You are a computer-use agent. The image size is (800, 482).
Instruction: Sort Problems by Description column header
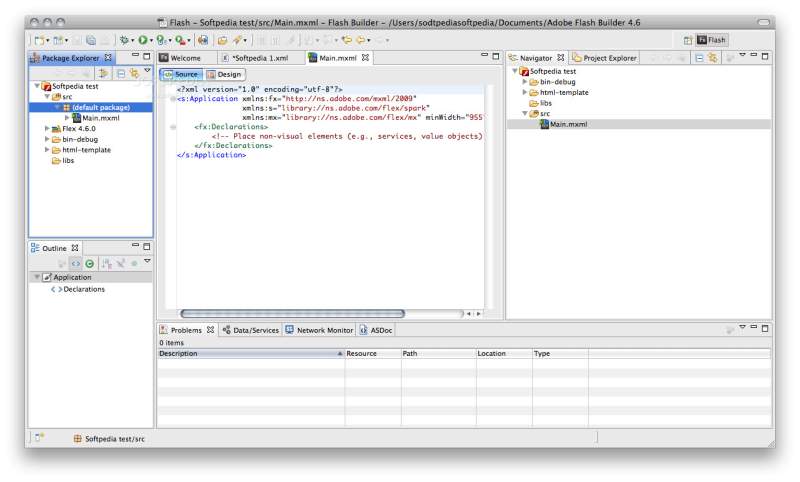[x=251, y=353]
